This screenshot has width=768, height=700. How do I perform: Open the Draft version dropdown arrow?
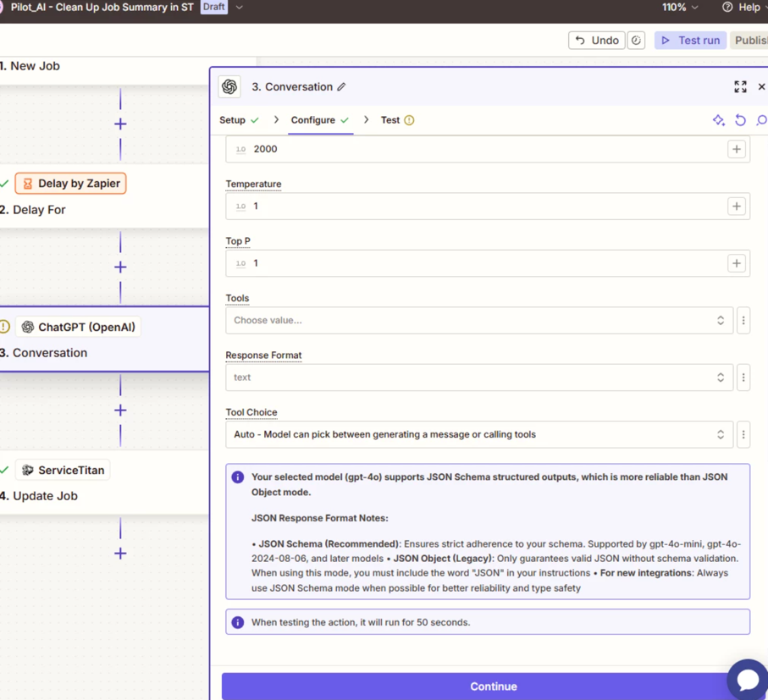(239, 8)
